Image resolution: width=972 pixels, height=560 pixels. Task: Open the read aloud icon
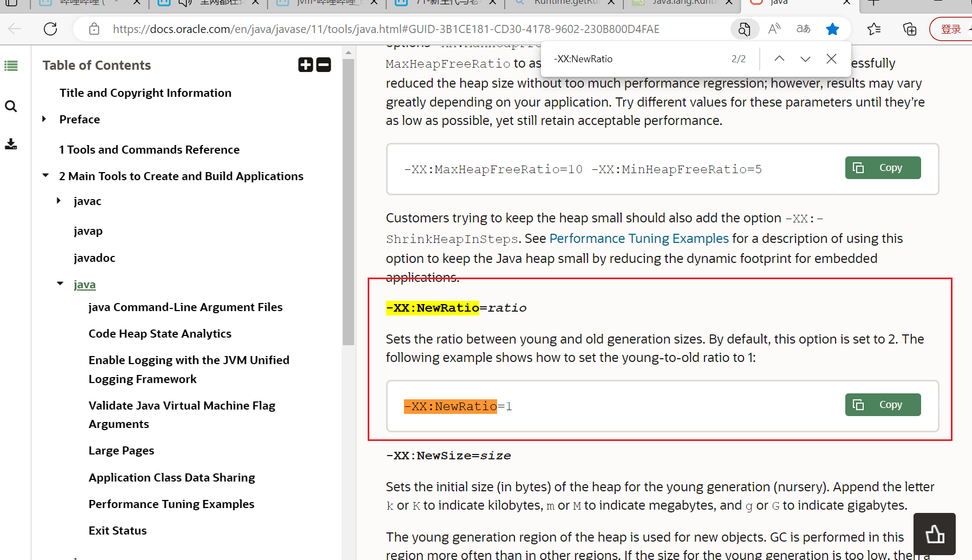[x=774, y=29]
